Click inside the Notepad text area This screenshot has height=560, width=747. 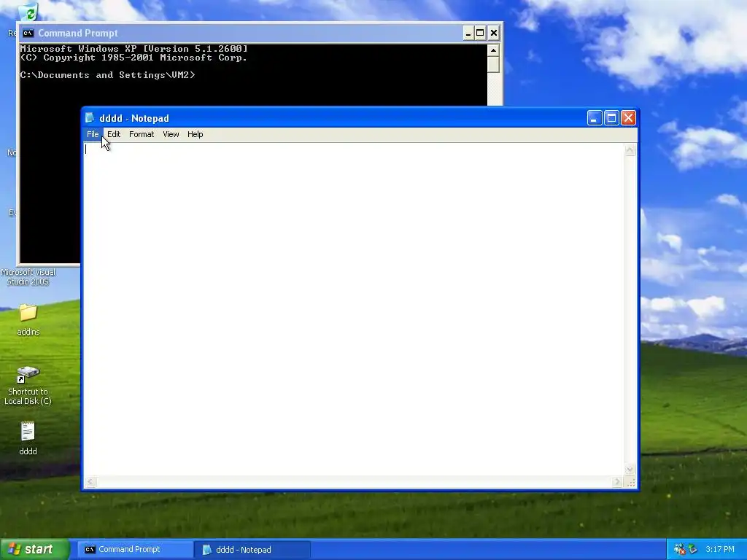(x=354, y=309)
